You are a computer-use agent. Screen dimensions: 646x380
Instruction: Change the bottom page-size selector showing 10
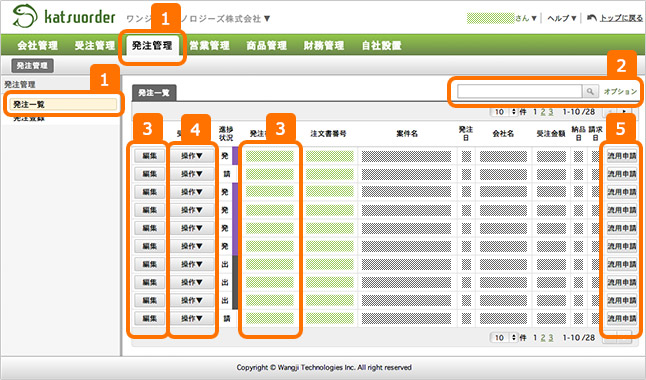(503, 338)
